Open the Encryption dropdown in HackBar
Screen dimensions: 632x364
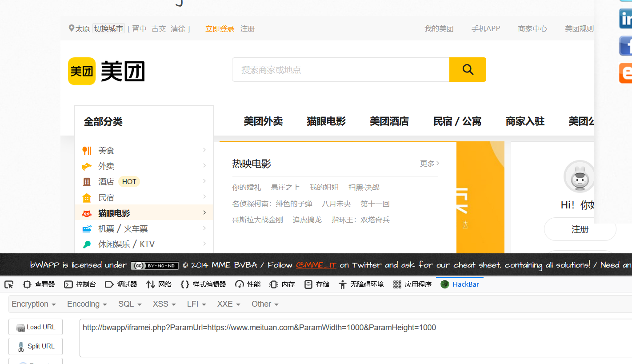tap(34, 304)
